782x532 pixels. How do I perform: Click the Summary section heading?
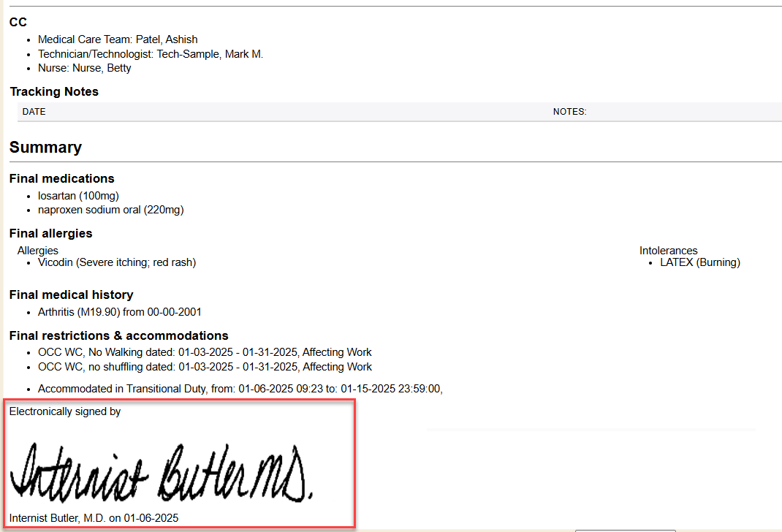pos(45,147)
